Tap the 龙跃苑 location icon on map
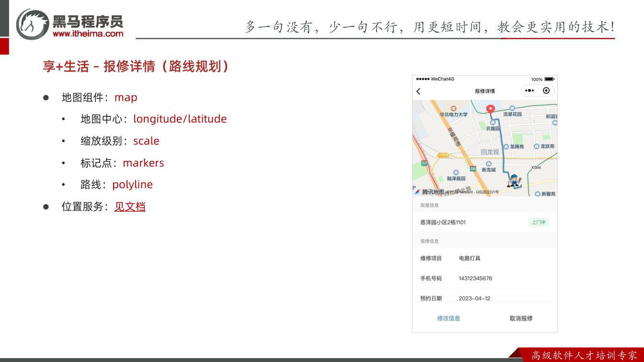 click(x=537, y=147)
